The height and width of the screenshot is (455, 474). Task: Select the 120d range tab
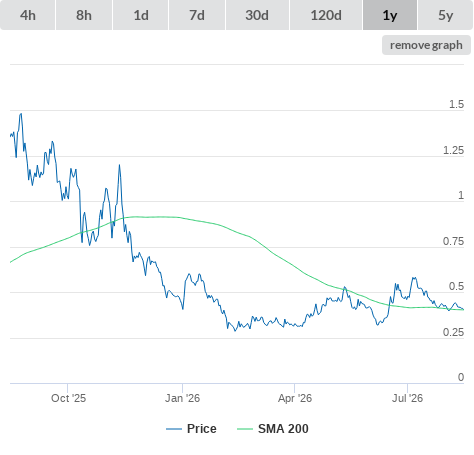(x=326, y=15)
